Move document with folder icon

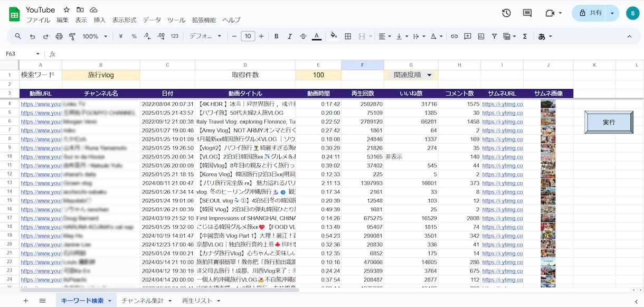(x=80, y=10)
